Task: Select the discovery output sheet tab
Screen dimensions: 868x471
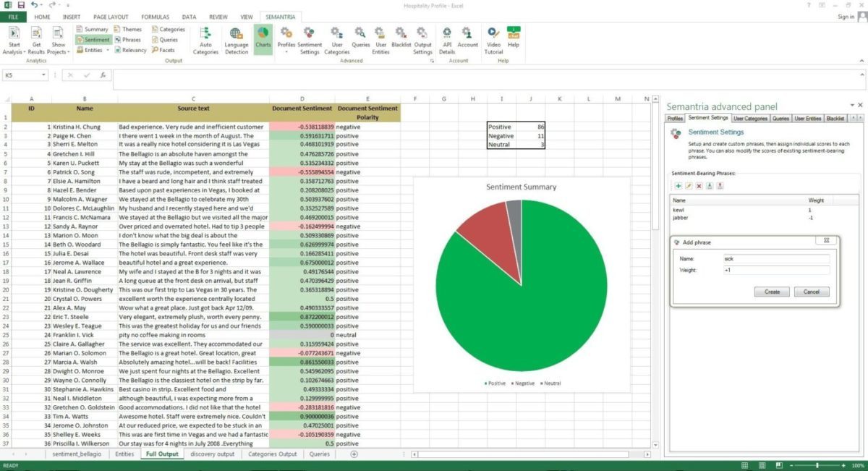Action: [x=212, y=454]
